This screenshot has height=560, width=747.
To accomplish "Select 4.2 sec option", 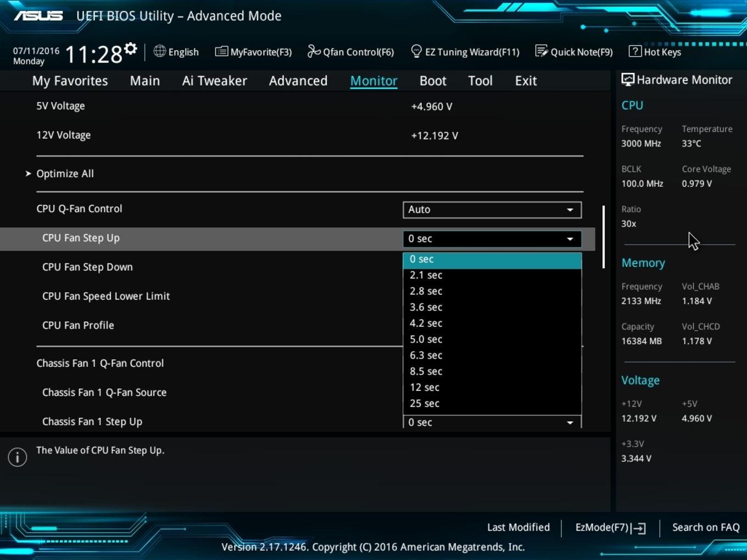I will pyautogui.click(x=492, y=323).
